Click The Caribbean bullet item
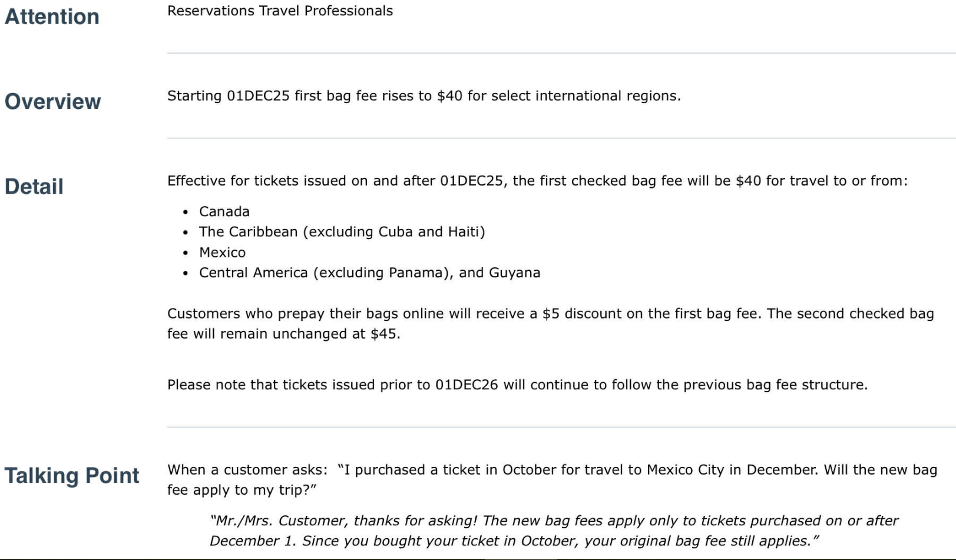956x560 pixels. coord(342,231)
